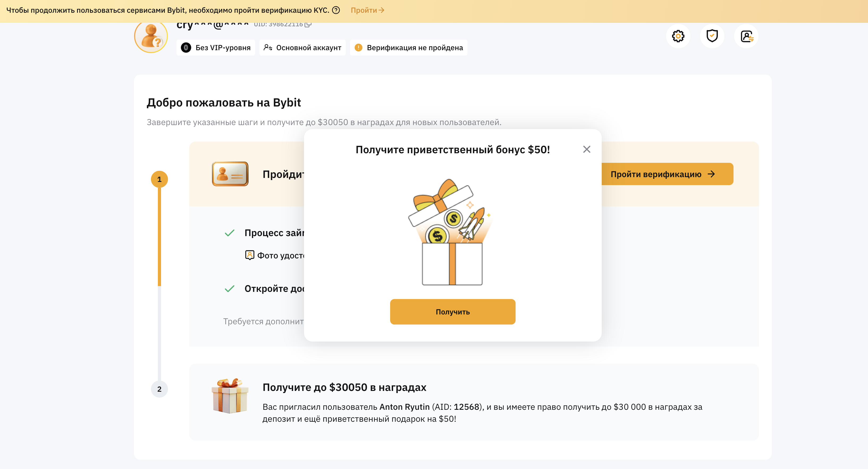
Task: Click the VIP level zero icon
Action: pyautogui.click(x=186, y=48)
